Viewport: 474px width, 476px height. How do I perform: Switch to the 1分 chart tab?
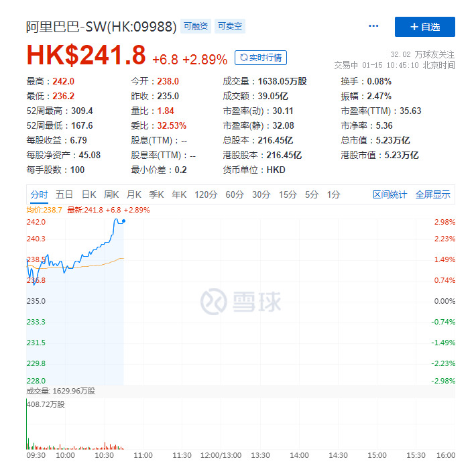(333, 194)
